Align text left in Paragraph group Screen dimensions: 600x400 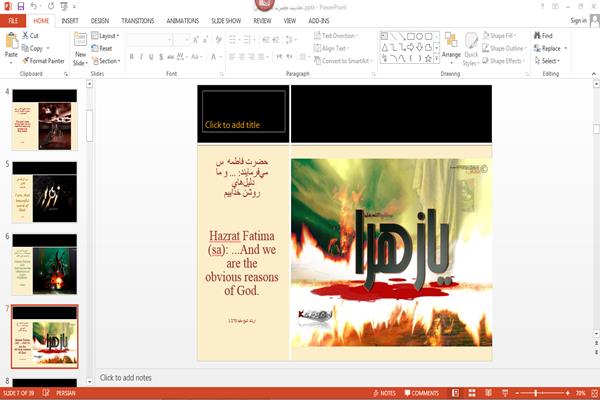[x=232, y=57]
